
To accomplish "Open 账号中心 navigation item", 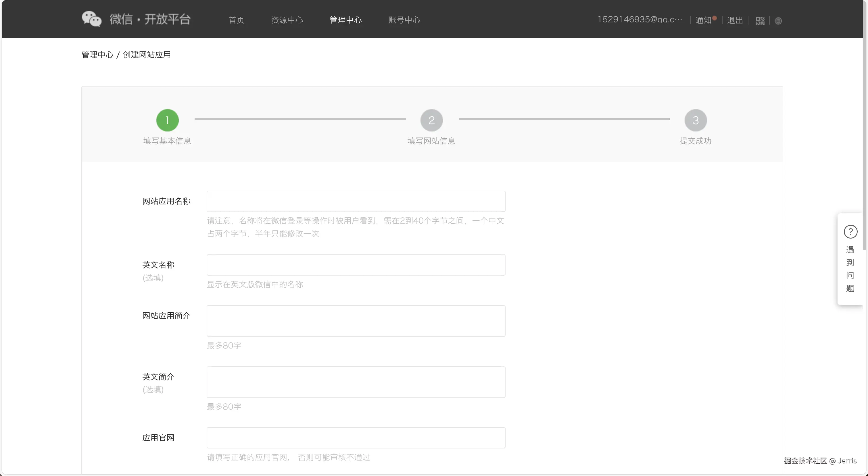I will click(404, 20).
